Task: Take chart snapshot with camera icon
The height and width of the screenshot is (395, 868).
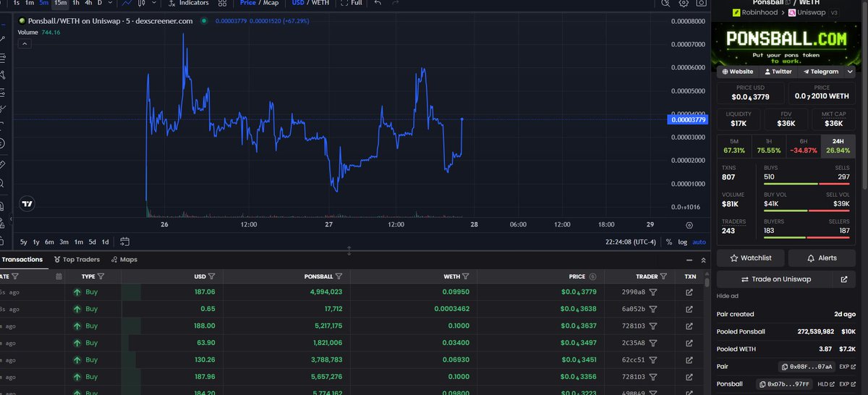Action: click(701, 3)
